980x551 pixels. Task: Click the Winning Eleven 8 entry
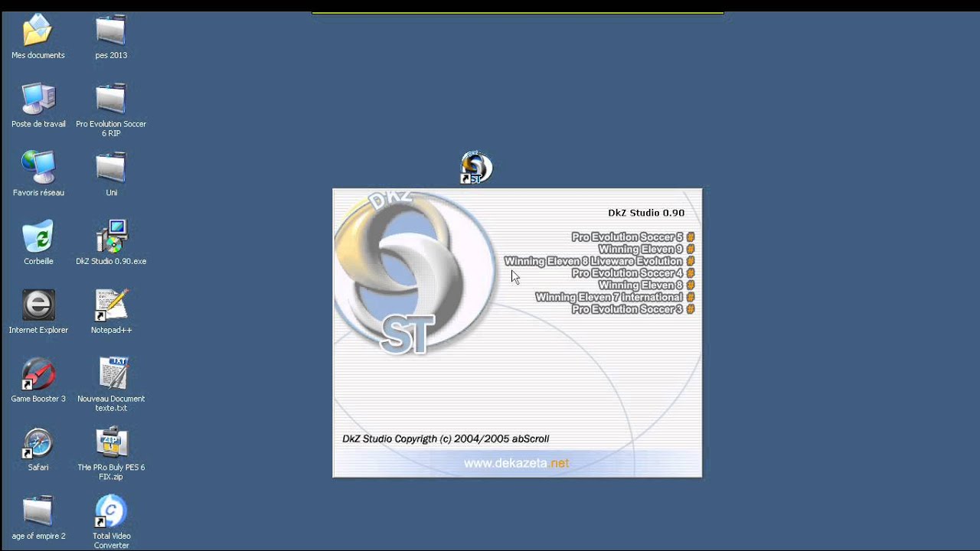(x=641, y=285)
